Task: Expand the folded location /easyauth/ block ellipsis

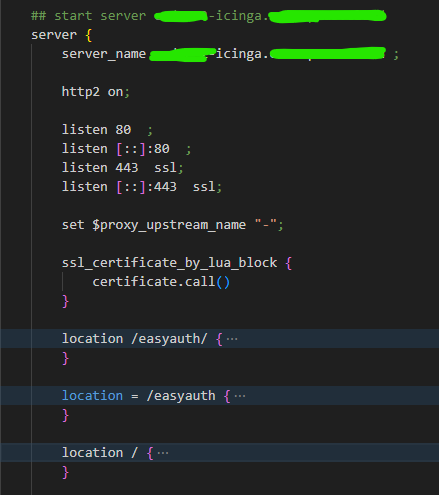Action: tap(232, 339)
